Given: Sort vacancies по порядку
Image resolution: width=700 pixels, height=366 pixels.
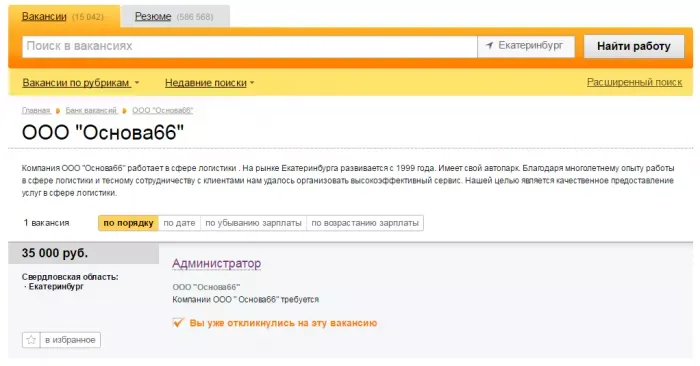Looking at the screenshot, I should tap(129, 223).
